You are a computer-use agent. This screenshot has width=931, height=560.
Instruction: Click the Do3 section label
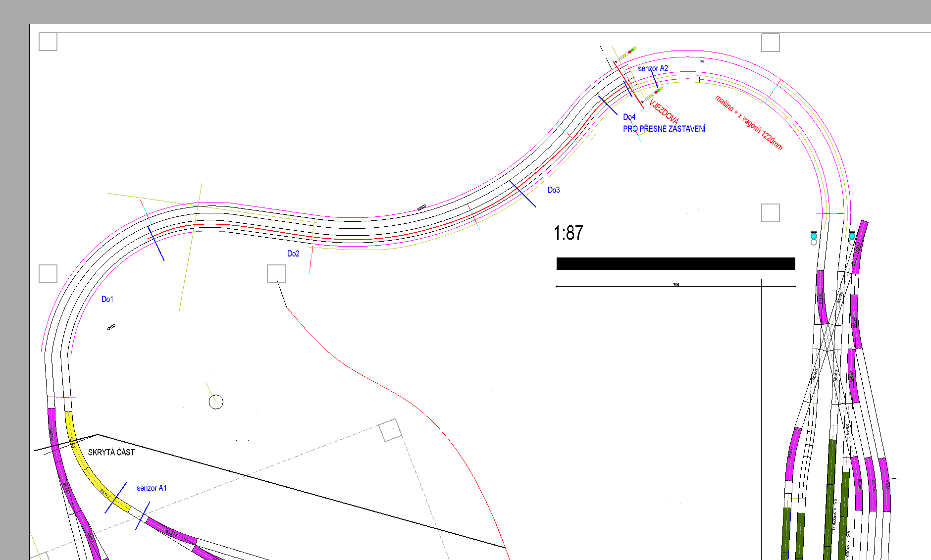pos(554,190)
